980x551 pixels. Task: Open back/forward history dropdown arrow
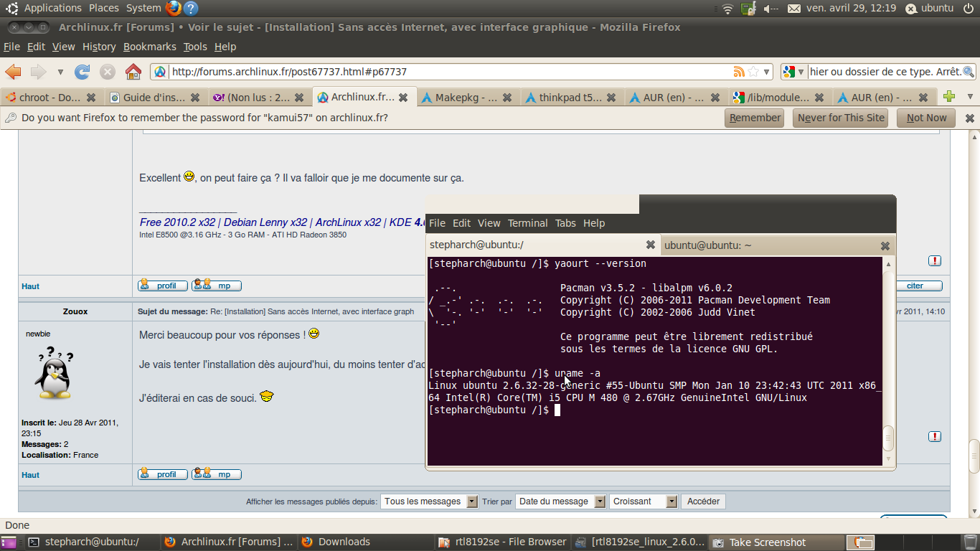[x=60, y=72]
